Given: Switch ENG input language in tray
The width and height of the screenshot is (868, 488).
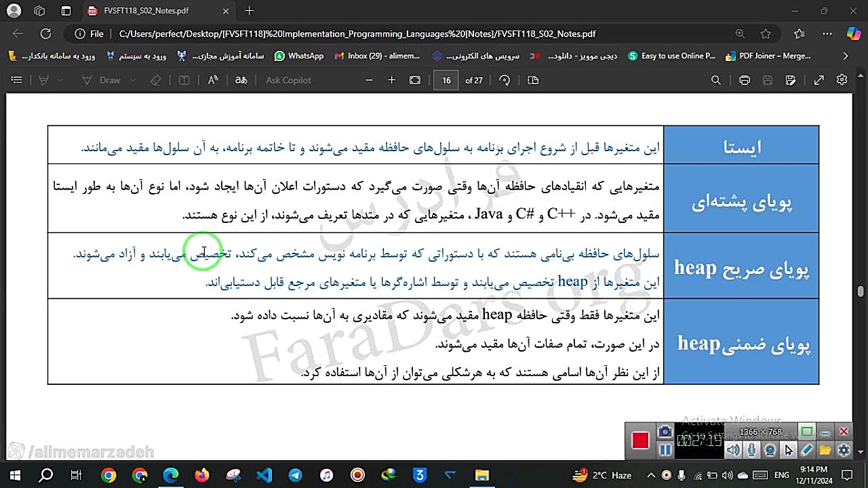Looking at the screenshot, I should click(782, 475).
